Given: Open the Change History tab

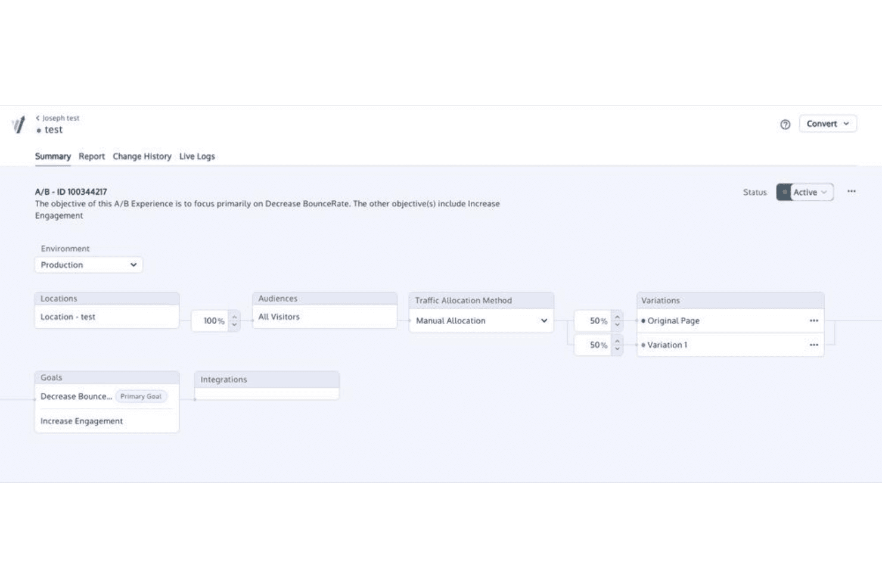Looking at the screenshot, I should coord(142,156).
